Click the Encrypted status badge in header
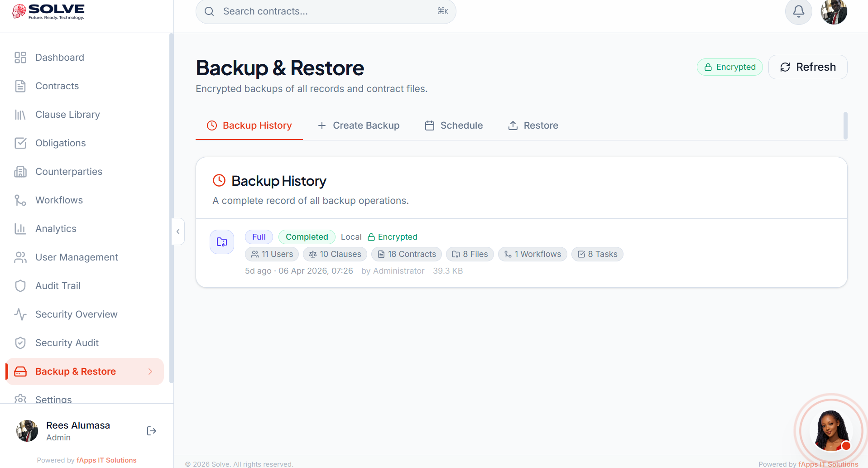 click(x=729, y=67)
